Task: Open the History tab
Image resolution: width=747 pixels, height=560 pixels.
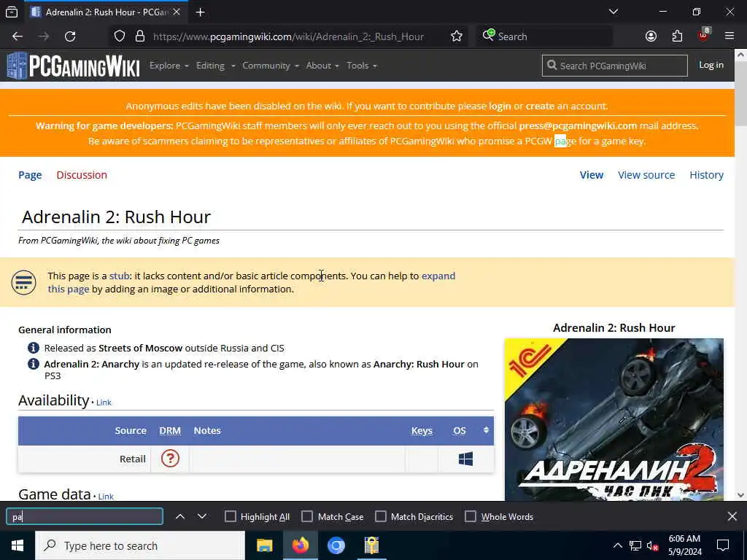Action: pos(706,175)
